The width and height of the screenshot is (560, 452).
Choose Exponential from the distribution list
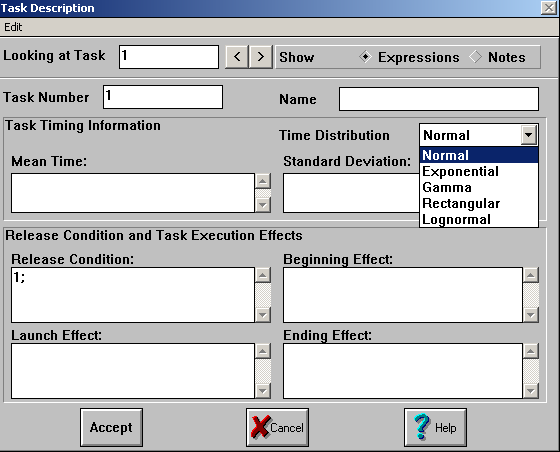click(479, 171)
